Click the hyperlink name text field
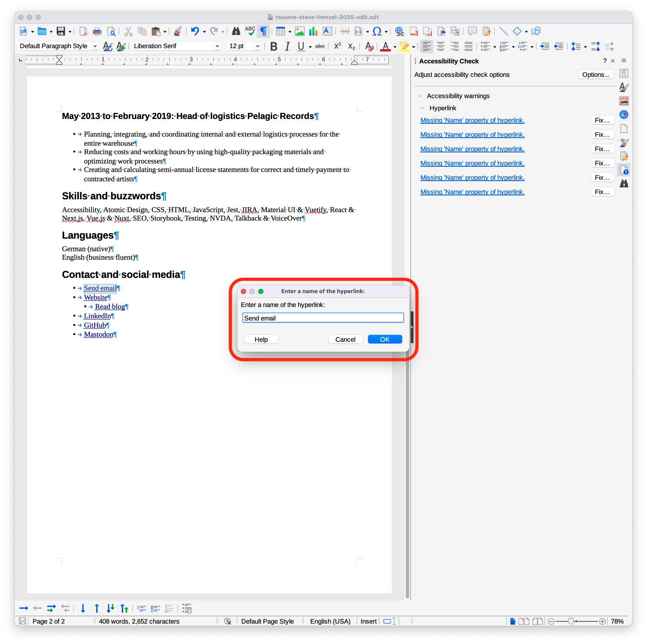Screen dimensions: 647x644 click(x=323, y=318)
